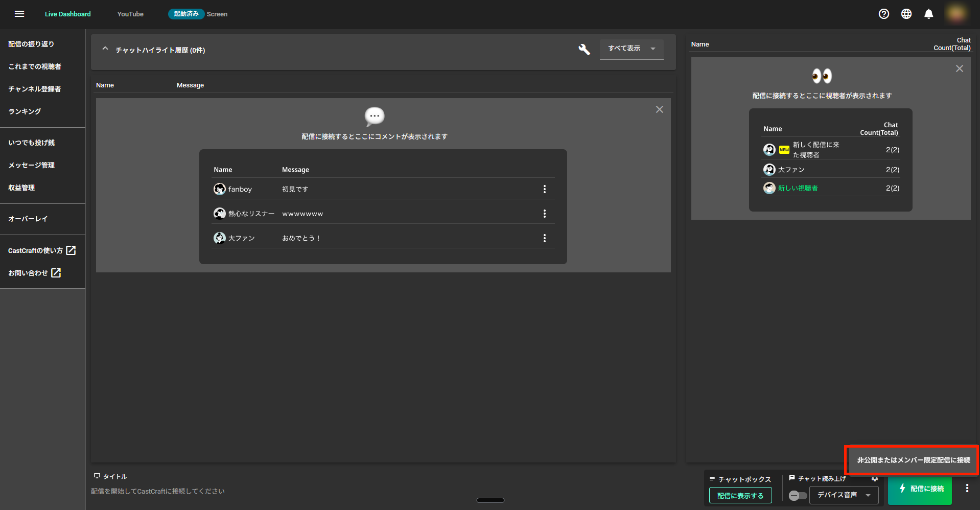Dismiss the comment placeholder panel with its X
Screen dimensions: 980x510
[x=660, y=109]
